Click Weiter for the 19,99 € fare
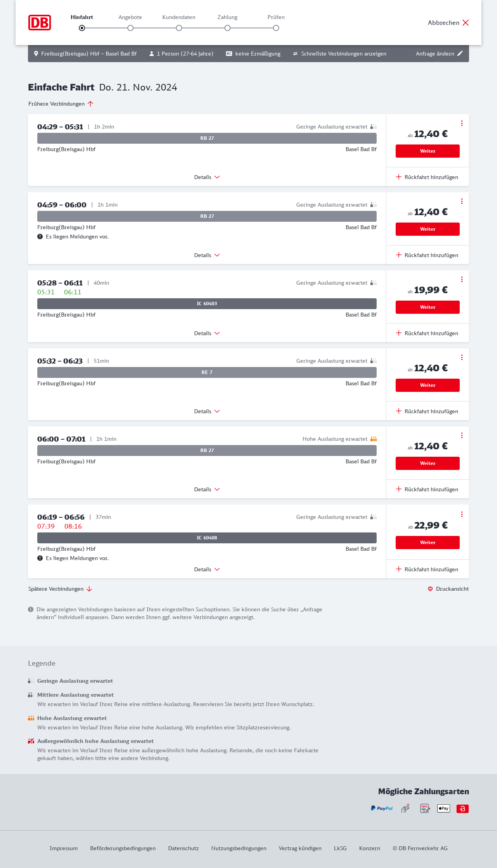This screenshot has width=497, height=868. [427, 307]
